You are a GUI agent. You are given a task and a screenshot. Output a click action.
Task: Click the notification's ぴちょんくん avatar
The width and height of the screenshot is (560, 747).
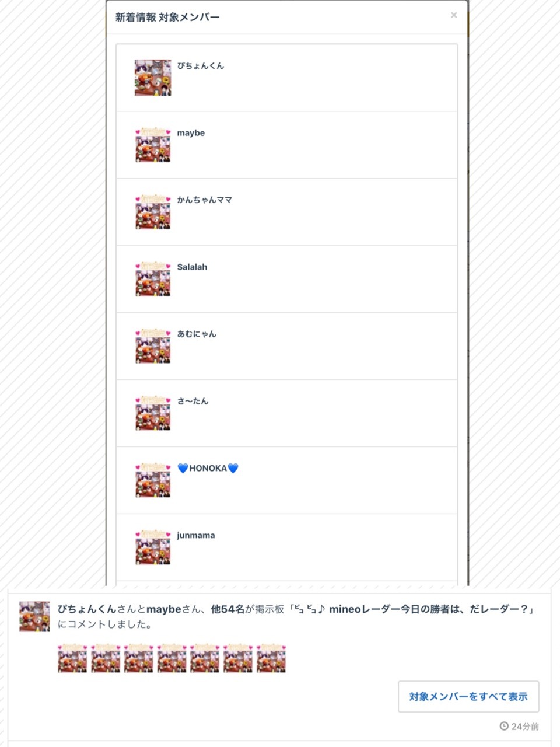[34, 616]
